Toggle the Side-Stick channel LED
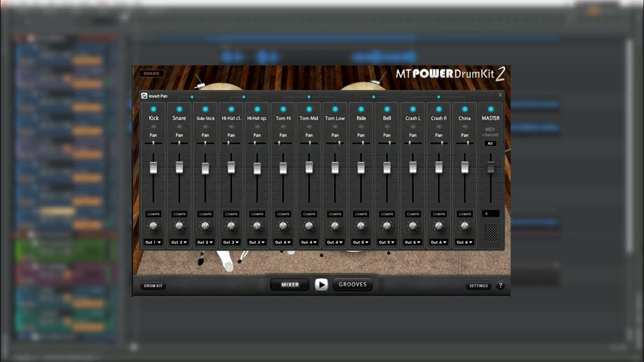 (205, 109)
